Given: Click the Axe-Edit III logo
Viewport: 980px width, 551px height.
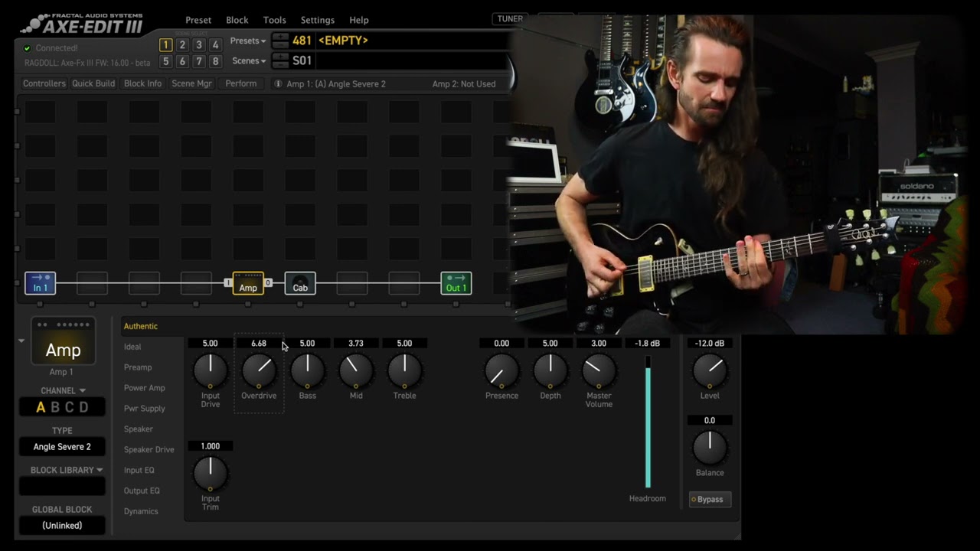Looking at the screenshot, I should (81, 24).
